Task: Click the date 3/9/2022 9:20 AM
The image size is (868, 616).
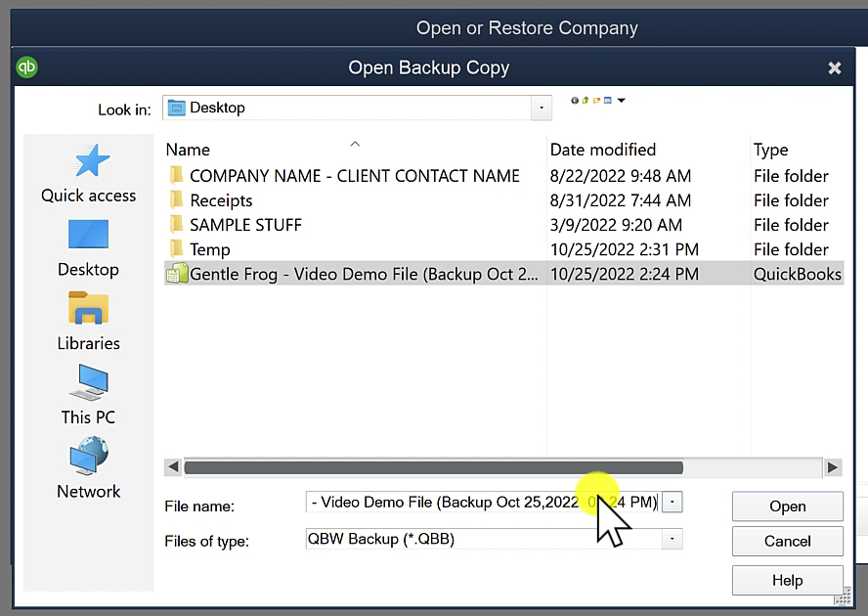Action: coord(616,224)
